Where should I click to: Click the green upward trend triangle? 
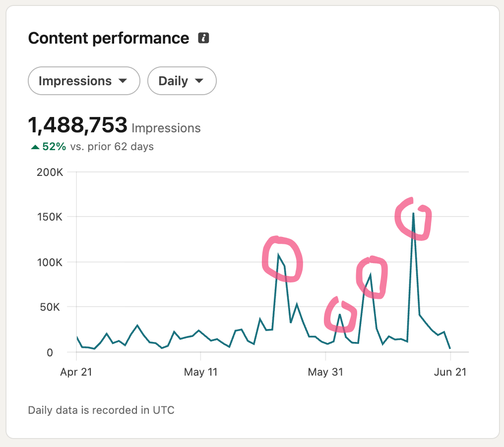coord(35,147)
